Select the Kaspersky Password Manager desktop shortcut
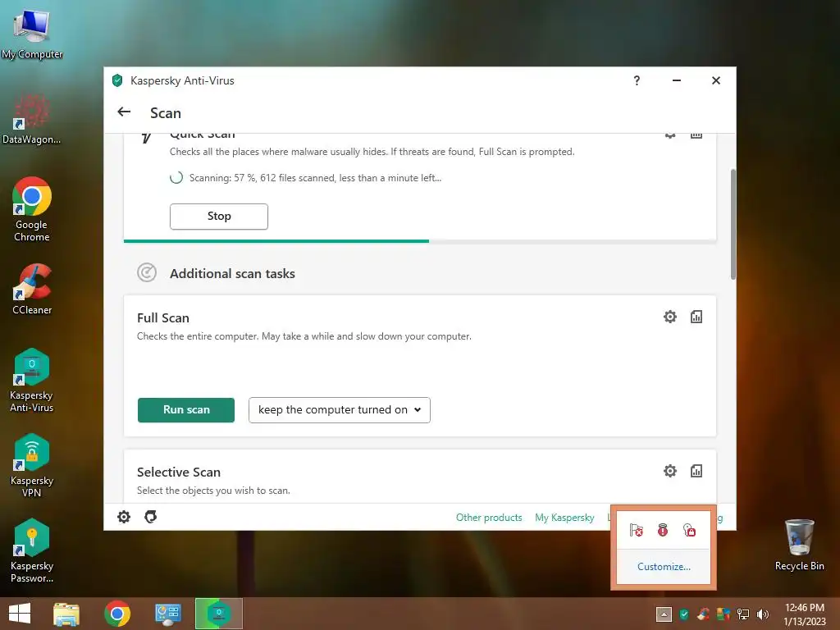Screen dimensions: 840x630 32,550
